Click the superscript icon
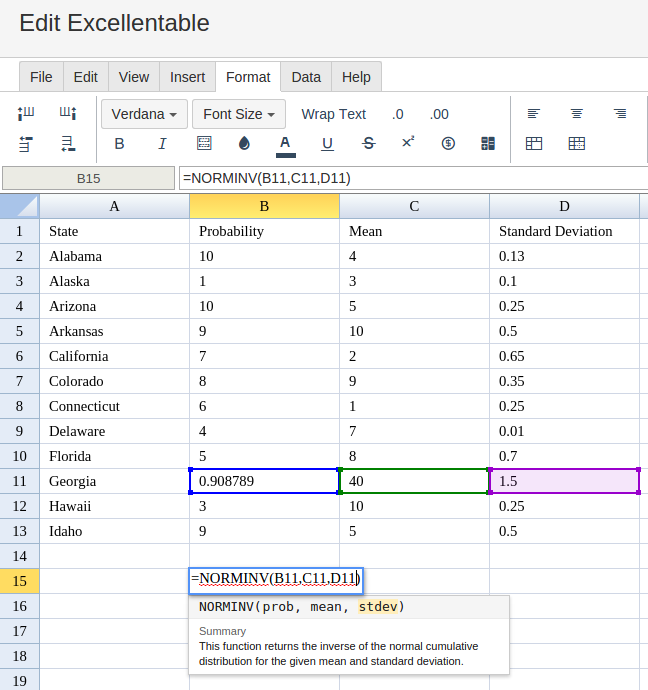This screenshot has height=690, width=648. [408, 143]
